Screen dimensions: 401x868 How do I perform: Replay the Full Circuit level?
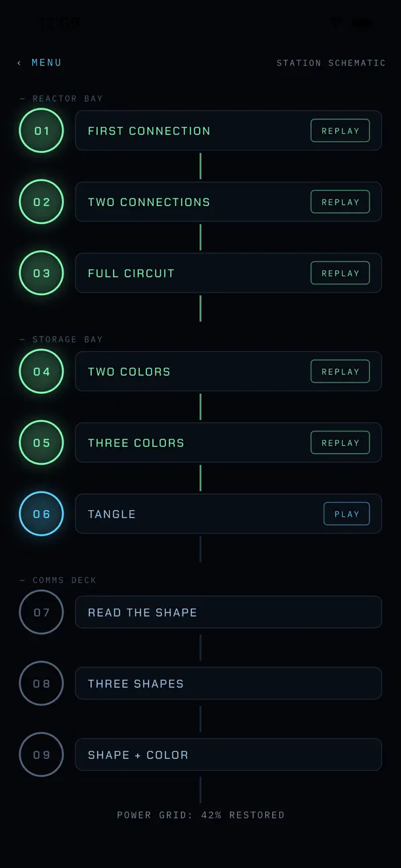pyautogui.click(x=340, y=273)
